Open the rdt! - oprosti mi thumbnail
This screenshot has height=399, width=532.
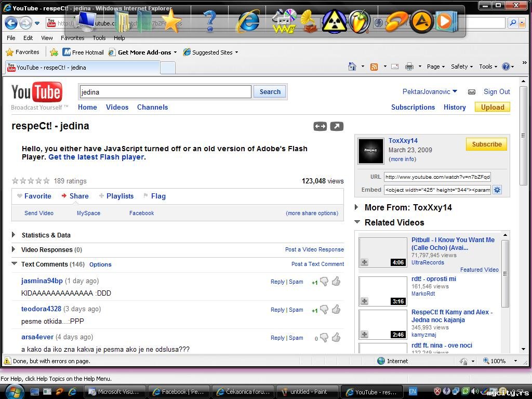click(x=383, y=291)
